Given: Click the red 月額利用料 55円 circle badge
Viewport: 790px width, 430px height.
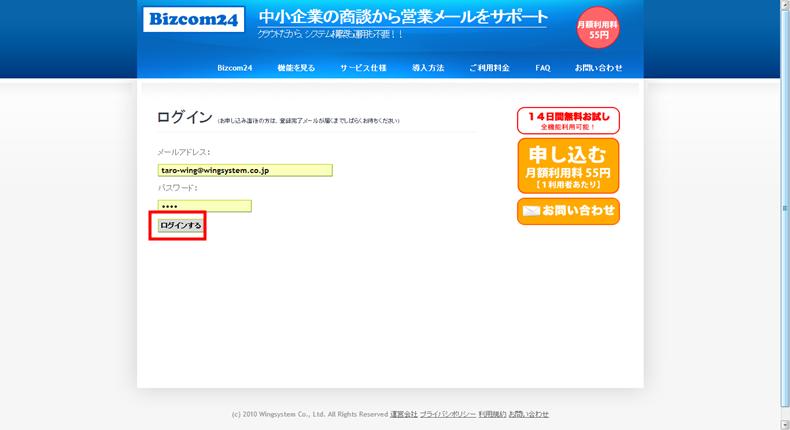Looking at the screenshot, I should [598, 28].
